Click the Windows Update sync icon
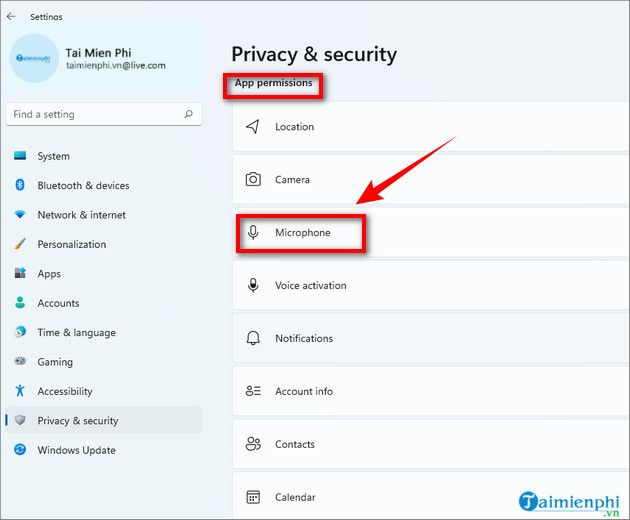630x520 pixels. coord(20,449)
